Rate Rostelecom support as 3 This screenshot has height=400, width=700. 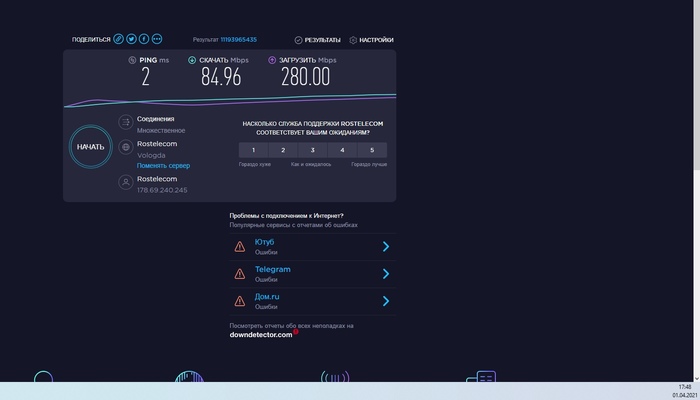(x=312, y=150)
